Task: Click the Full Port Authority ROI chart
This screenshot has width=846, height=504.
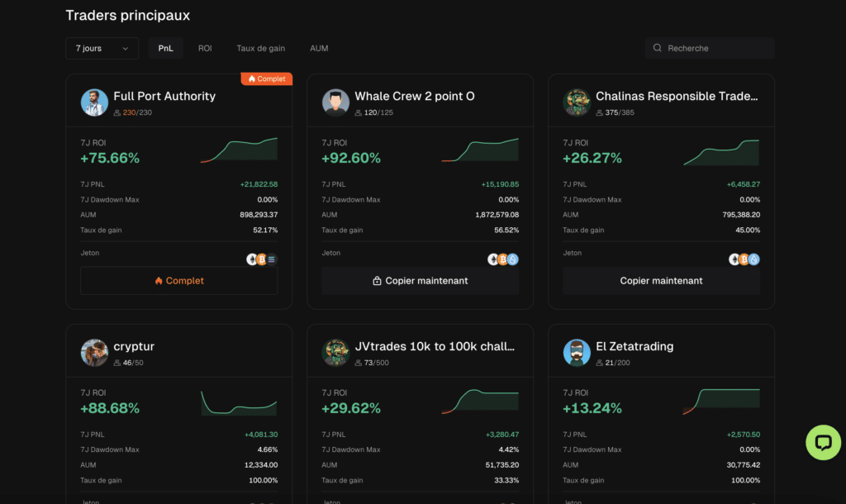Action: pos(239,150)
